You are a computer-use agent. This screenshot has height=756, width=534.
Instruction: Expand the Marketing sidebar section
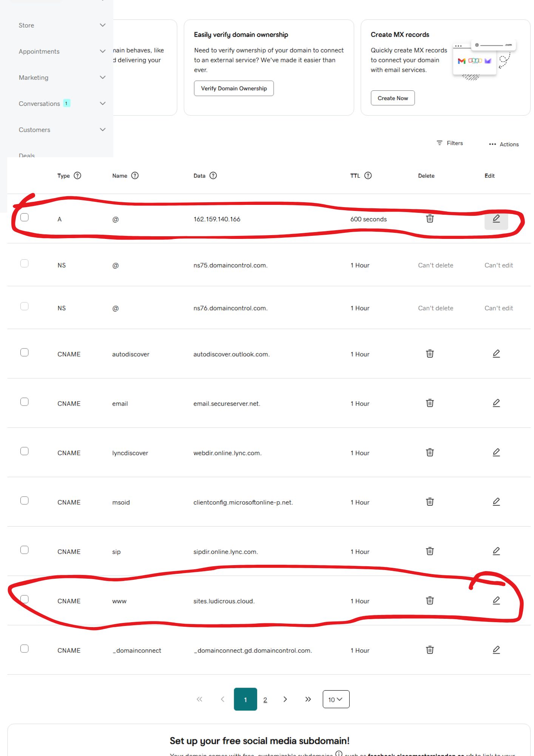coord(62,77)
